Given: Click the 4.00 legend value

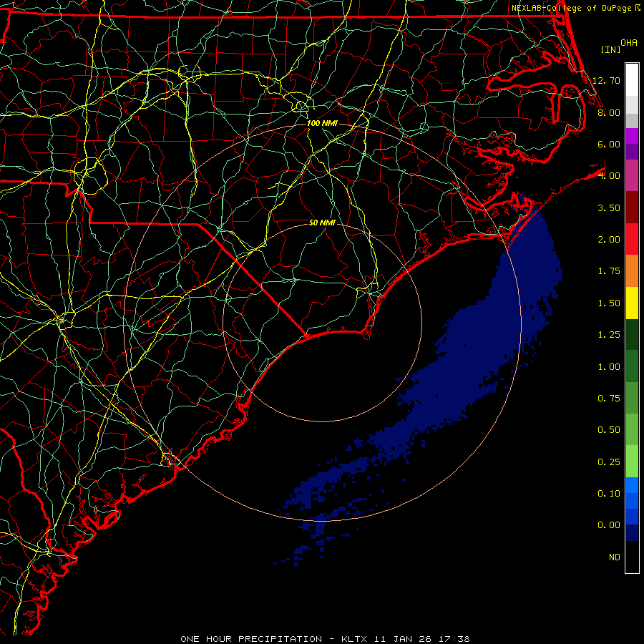Looking at the screenshot, I should 609,176.
